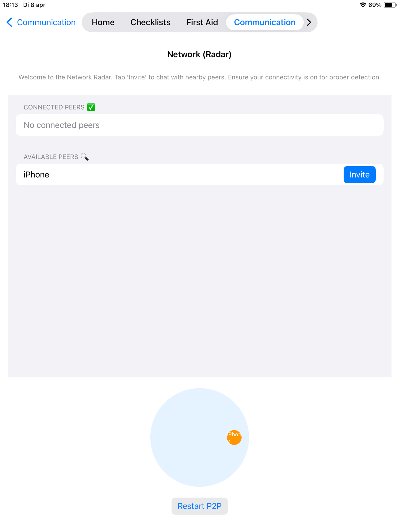Image resolution: width=399 pixels, height=532 pixels.
Task: Open the Checklists tab
Action: tap(150, 22)
